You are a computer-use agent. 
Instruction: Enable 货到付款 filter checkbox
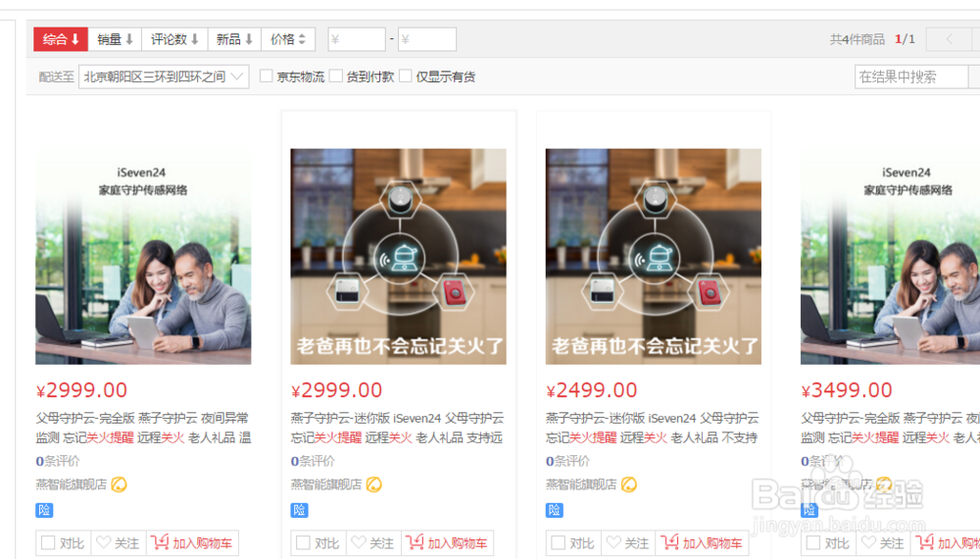coord(336,76)
